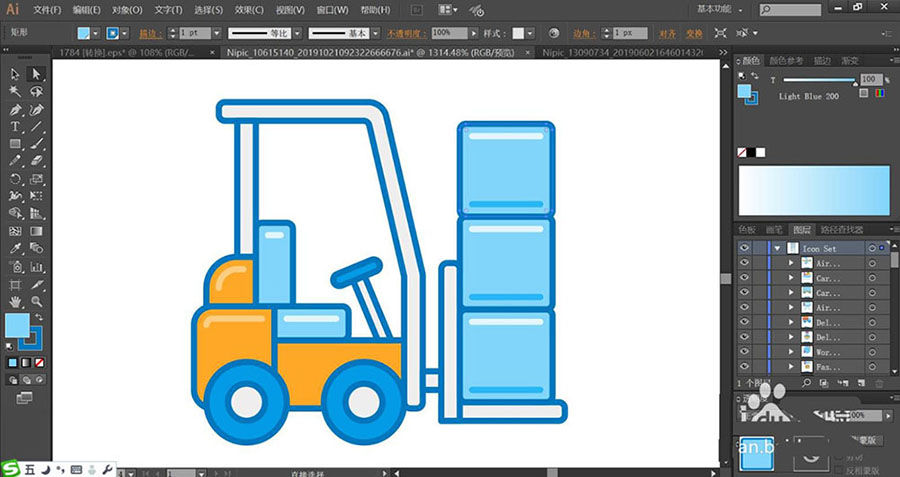Activate the Hand tool
This screenshot has width=900, height=477.
16,301
